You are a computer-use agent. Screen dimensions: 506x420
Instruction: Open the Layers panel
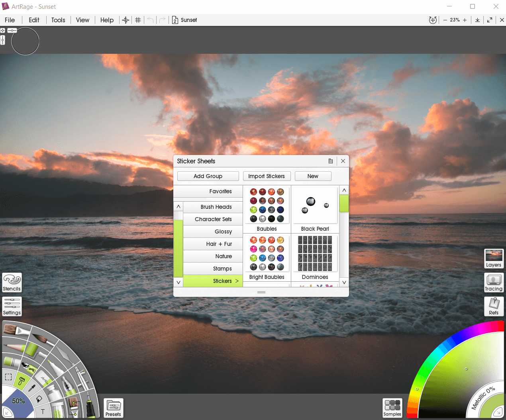click(x=494, y=259)
